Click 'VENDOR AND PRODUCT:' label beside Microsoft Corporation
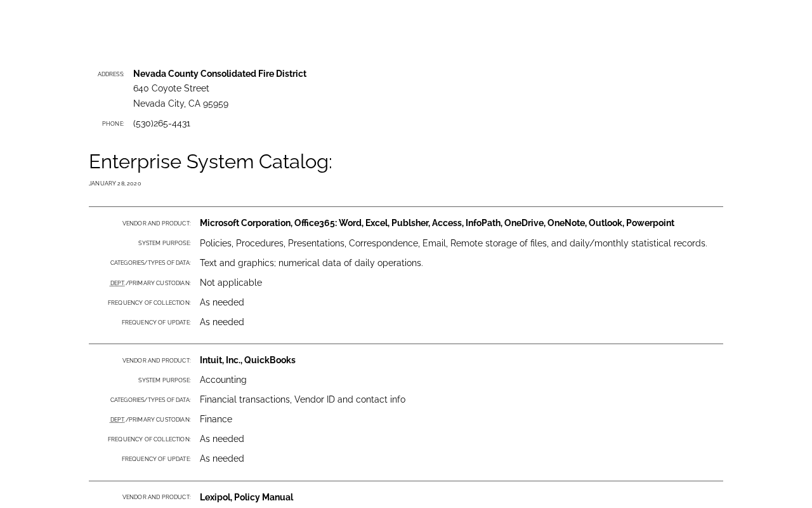812x508 pixels. 156,224
